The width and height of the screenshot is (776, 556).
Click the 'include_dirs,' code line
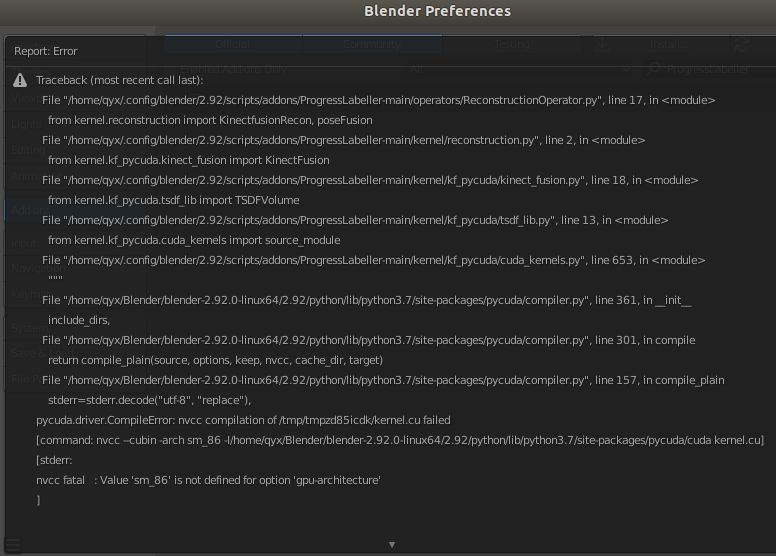tap(79, 320)
